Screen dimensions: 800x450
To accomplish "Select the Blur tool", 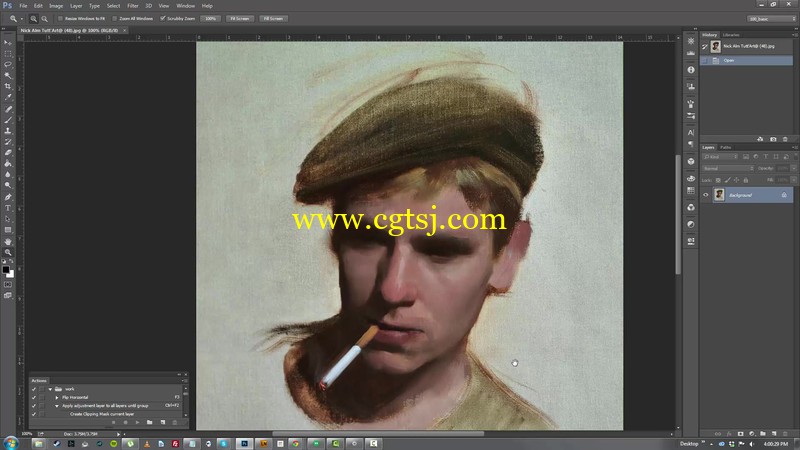I will coord(8,174).
